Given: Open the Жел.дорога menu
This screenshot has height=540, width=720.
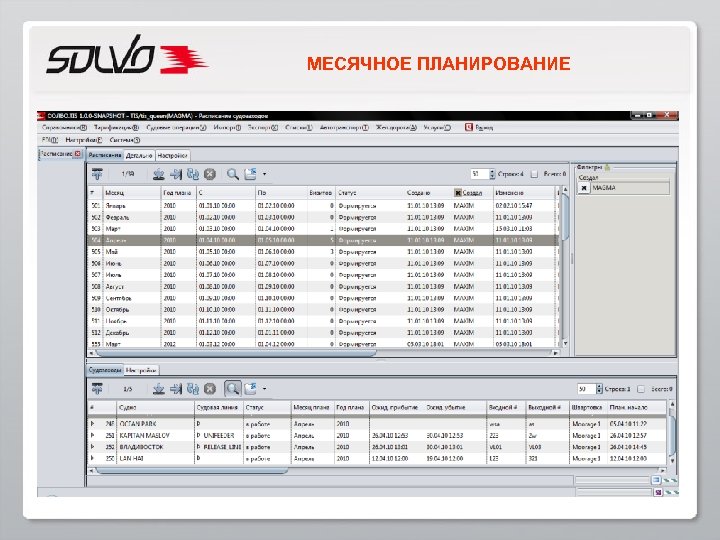Looking at the screenshot, I should point(396,128).
